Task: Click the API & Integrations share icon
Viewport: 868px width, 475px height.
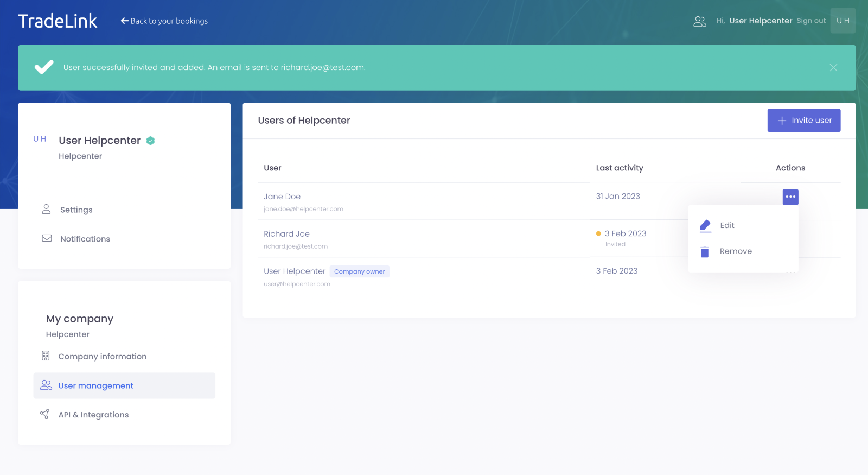Action: (45, 414)
